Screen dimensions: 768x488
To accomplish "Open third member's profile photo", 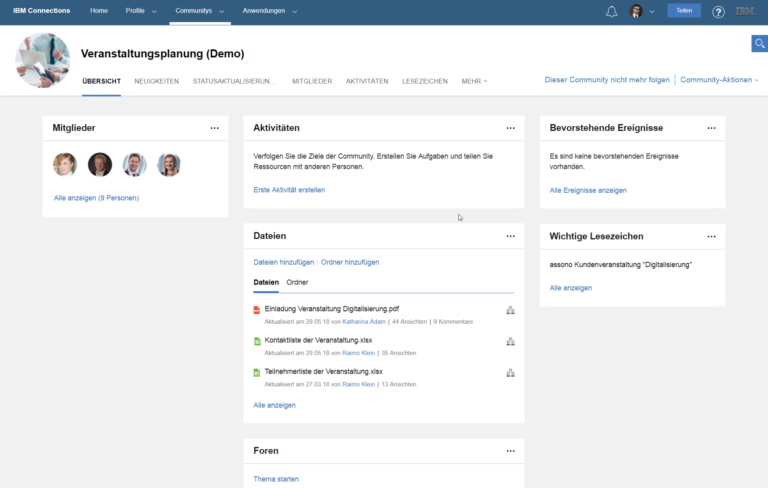I will [134, 164].
